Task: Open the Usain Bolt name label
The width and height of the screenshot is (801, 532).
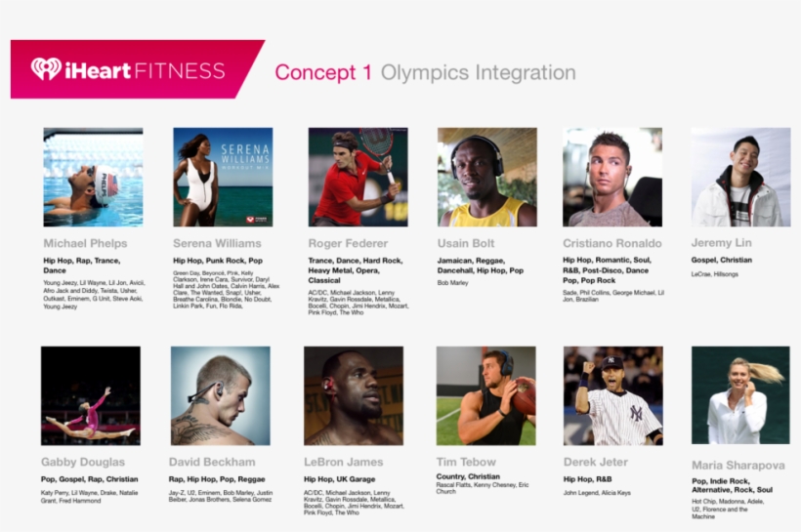Action: [x=469, y=243]
